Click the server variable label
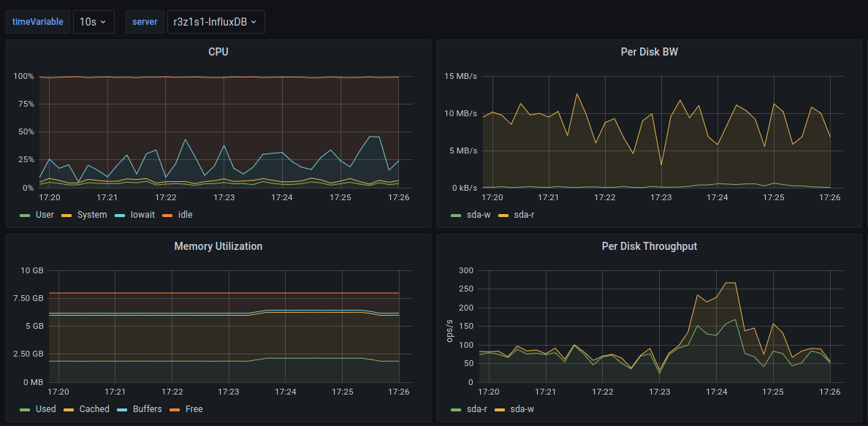The height and width of the screenshot is (426, 868). point(145,22)
